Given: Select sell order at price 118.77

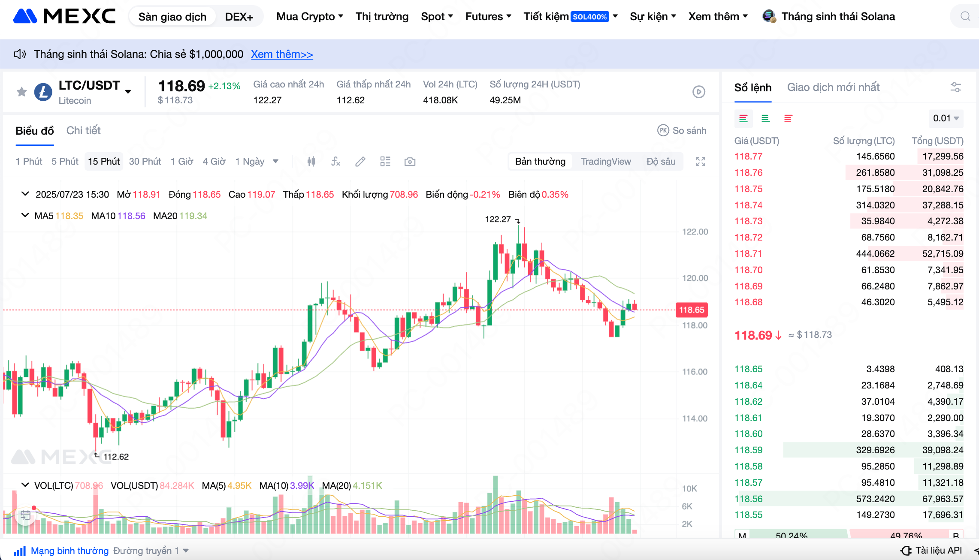Looking at the screenshot, I should (x=849, y=157).
